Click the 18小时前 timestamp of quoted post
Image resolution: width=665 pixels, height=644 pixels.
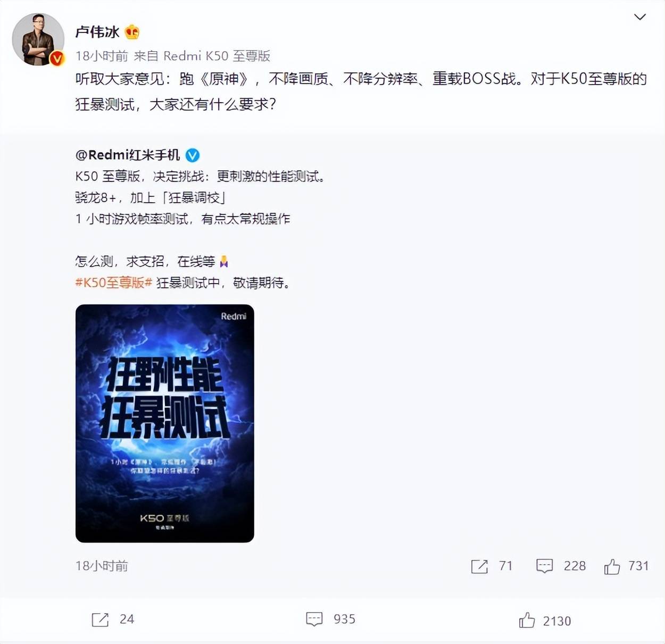tap(102, 566)
